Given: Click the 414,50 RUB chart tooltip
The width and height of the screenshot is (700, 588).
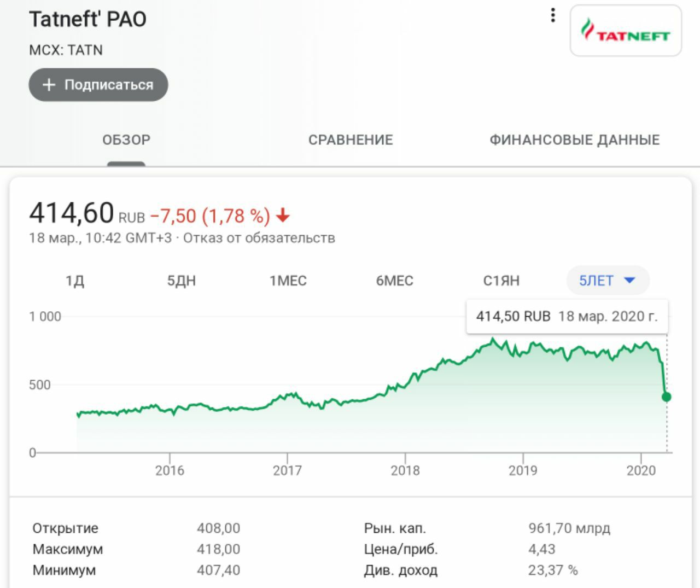Looking at the screenshot, I should [x=567, y=316].
